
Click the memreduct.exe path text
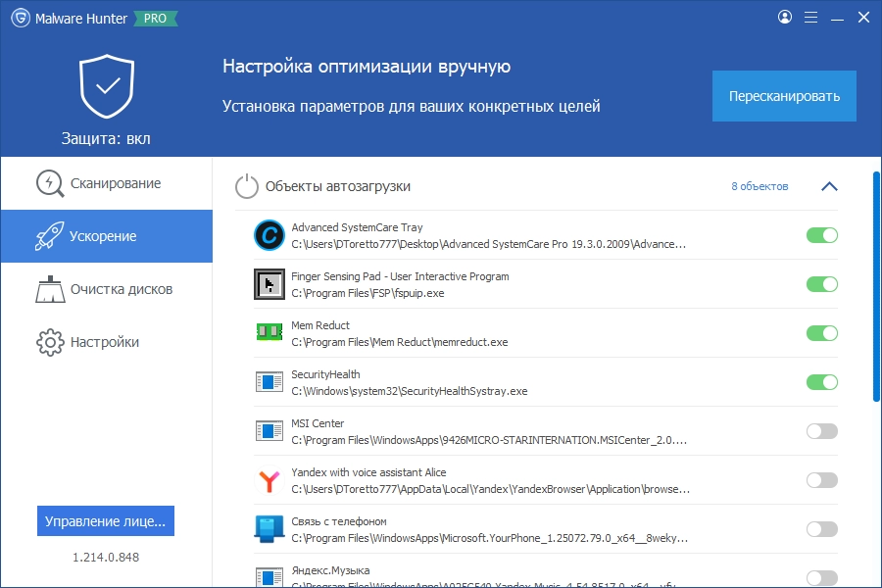tap(400, 342)
